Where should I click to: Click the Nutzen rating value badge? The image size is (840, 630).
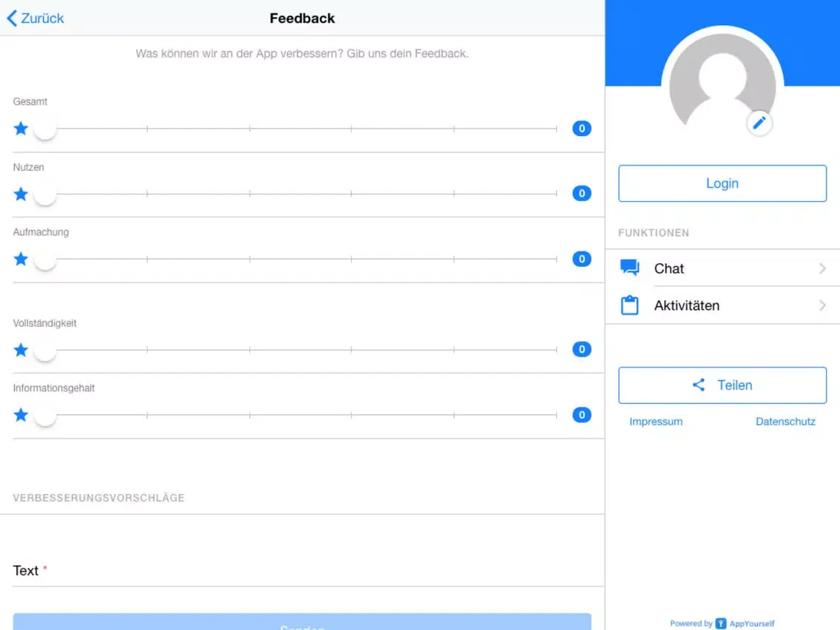(582, 194)
